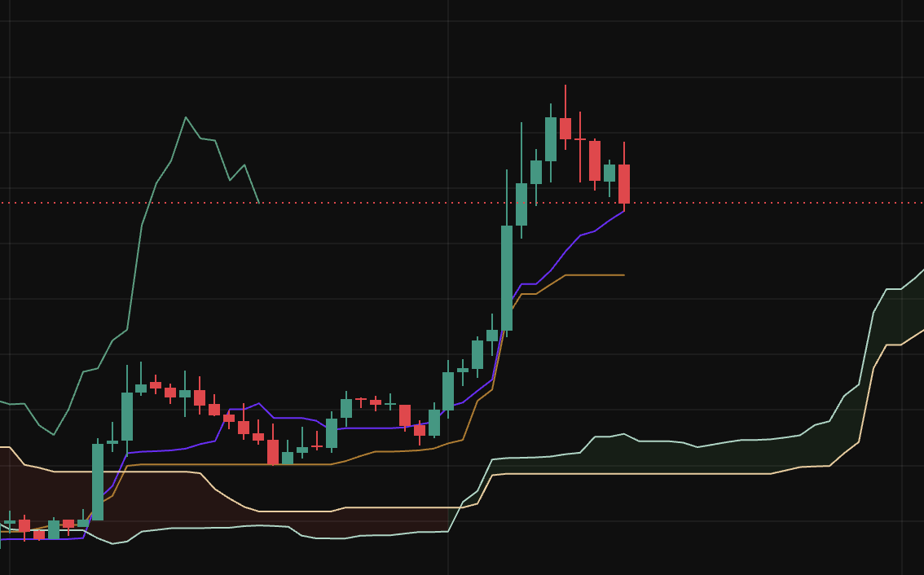Image resolution: width=924 pixels, height=575 pixels.
Task: Select the flat right end of the orange baseline
Action: coord(595,275)
